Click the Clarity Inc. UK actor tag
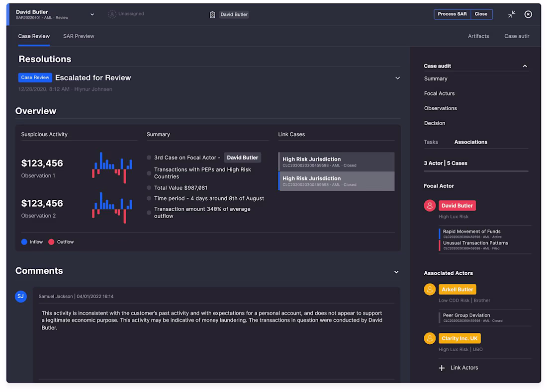Image resolution: width=547 pixels, height=392 pixels. point(459,338)
